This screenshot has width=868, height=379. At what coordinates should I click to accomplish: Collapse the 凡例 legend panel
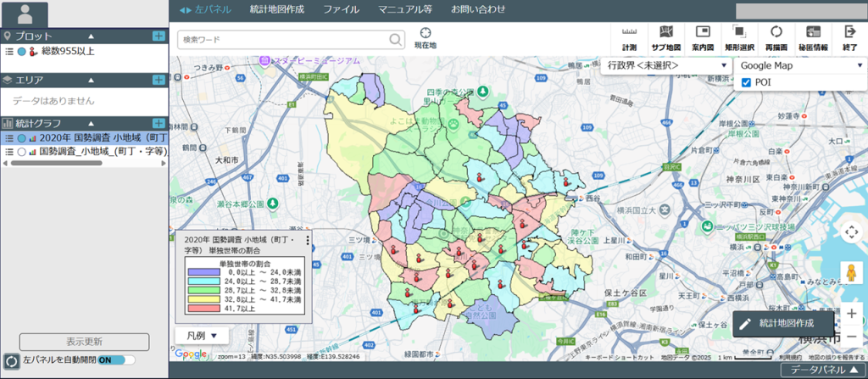(x=202, y=335)
